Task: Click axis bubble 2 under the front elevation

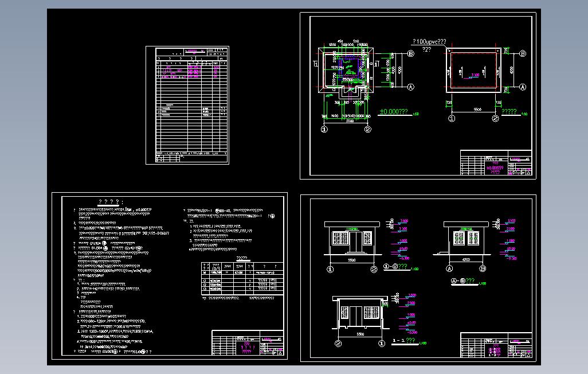Action: pyautogui.click(x=374, y=269)
